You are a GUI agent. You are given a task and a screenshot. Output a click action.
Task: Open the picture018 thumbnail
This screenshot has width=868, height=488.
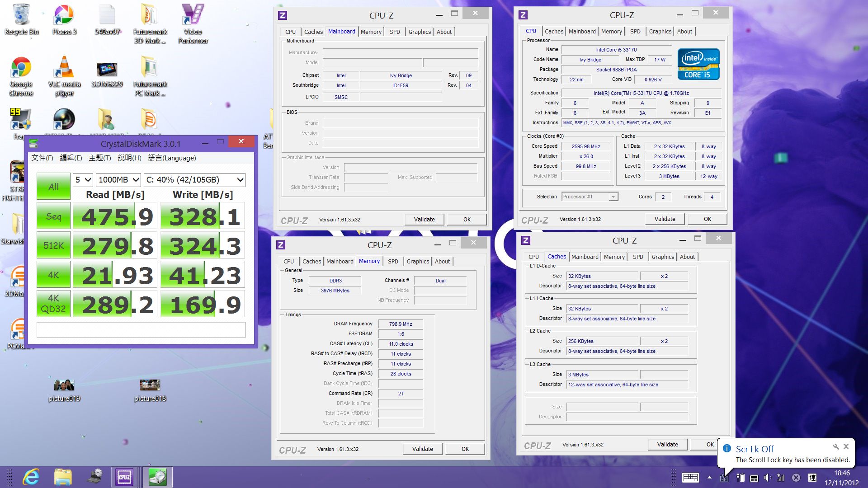tap(150, 390)
